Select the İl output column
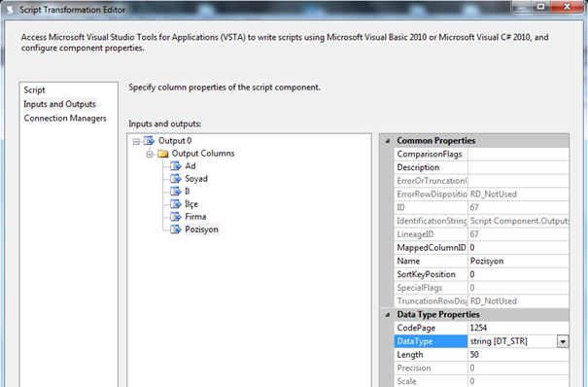Viewport: 588px width, 387px height. tap(188, 192)
